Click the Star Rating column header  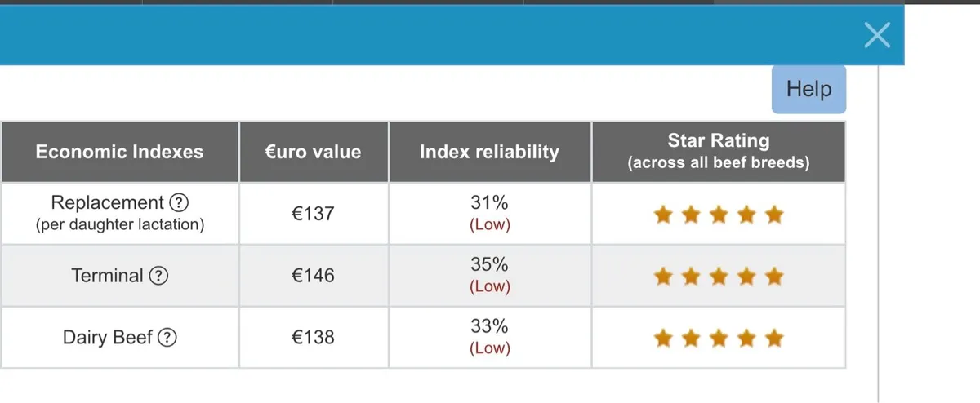tap(718, 152)
